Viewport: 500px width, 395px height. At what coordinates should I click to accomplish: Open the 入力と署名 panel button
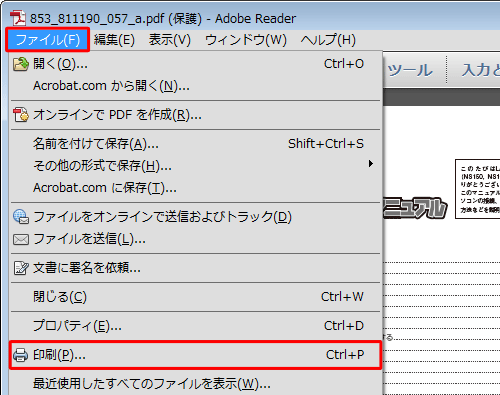pyautogui.click(x=480, y=70)
